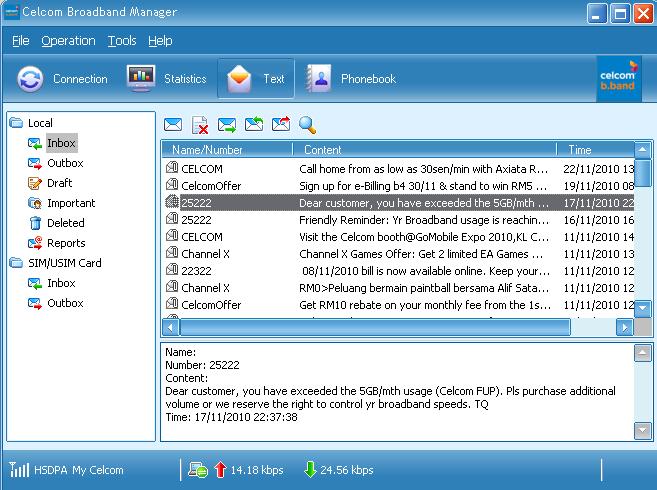Click the HSDPA My Celcom status text
Viewport: 657px width, 490px height.
[79, 470]
